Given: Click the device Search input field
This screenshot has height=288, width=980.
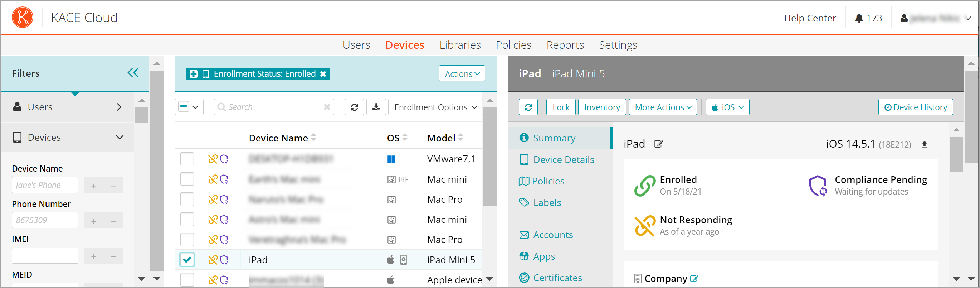Looking at the screenshot, I should pyautogui.click(x=274, y=107).
